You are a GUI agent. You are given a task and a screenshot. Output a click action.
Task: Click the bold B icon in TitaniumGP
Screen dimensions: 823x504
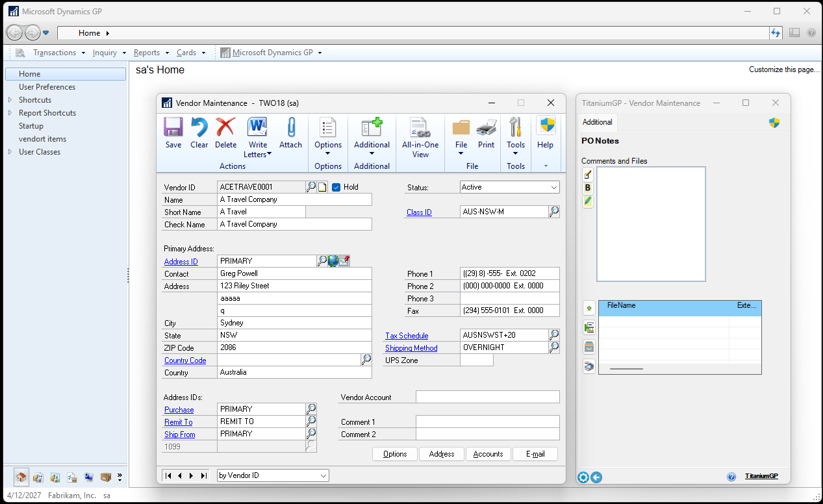[588, 188]
